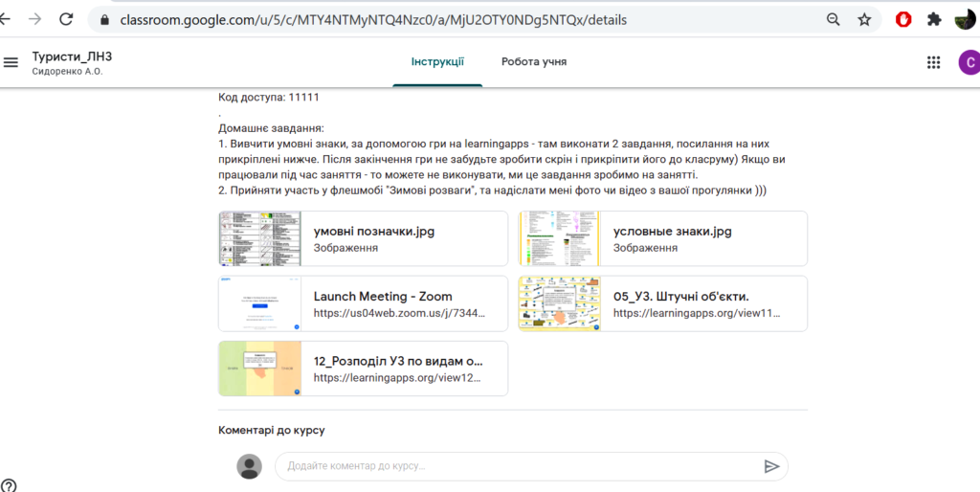Open the browser extensions puzzle icon
Screen dimensions: 980x492
934,20
